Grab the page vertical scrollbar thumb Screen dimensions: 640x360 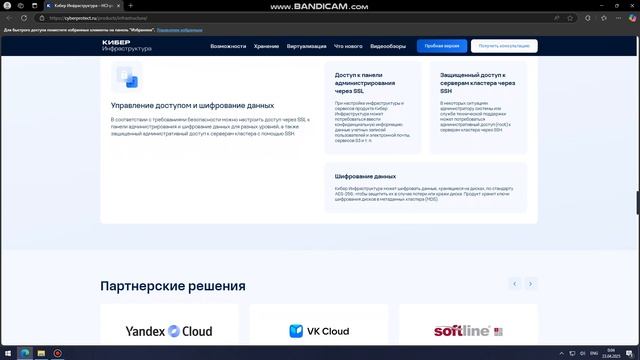(x=638, y=203)
